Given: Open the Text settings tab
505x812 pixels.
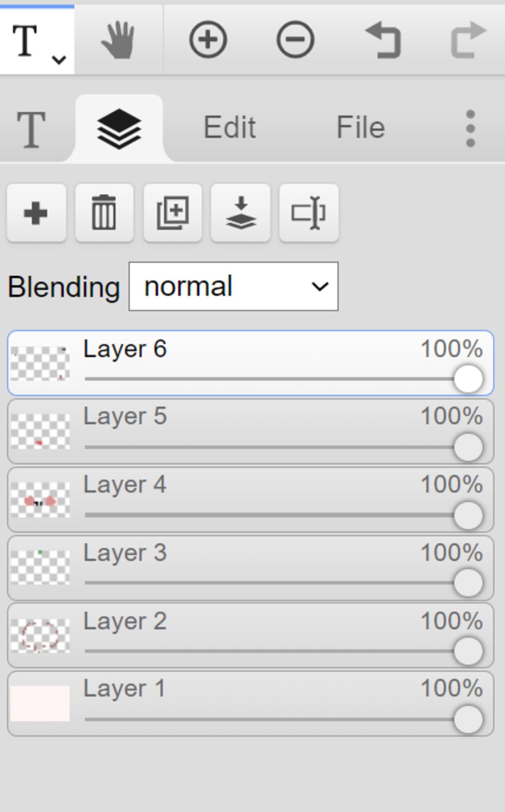Looking at the screenshot, I should (x=31, y=129).
